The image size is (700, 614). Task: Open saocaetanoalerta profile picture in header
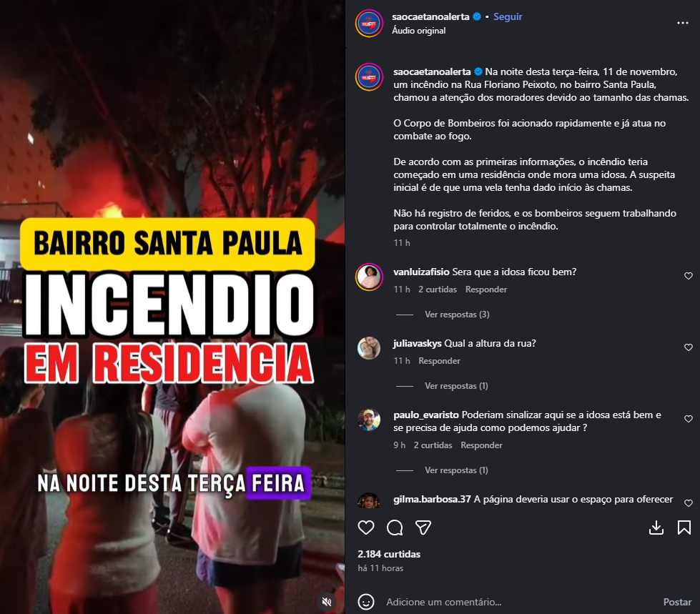[369, 23]
